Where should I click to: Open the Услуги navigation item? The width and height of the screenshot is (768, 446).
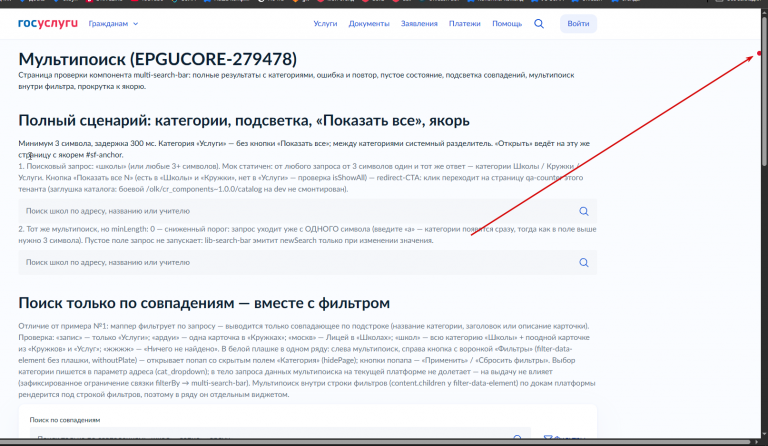[325, 23]
